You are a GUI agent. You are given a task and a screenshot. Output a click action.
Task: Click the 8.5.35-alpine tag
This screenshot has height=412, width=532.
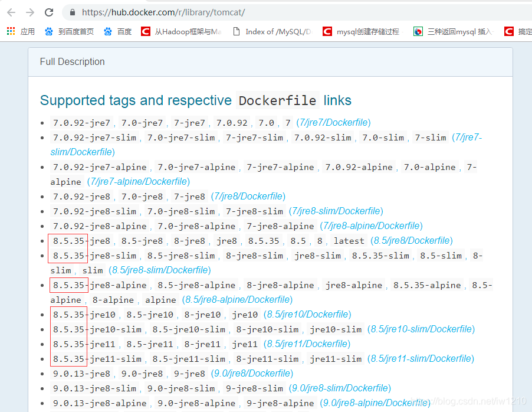point(427,285)
